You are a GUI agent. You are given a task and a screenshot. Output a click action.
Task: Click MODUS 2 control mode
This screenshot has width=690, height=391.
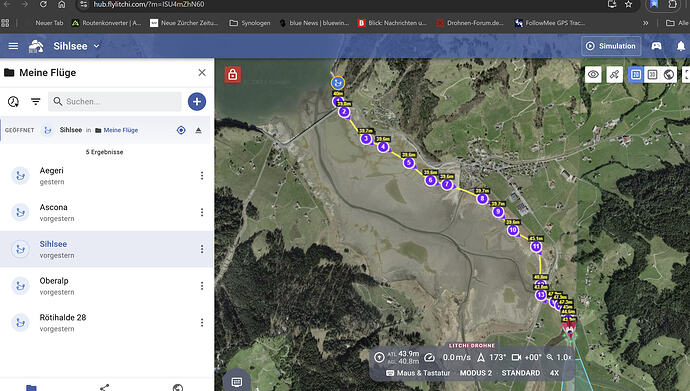coord(476,373)
